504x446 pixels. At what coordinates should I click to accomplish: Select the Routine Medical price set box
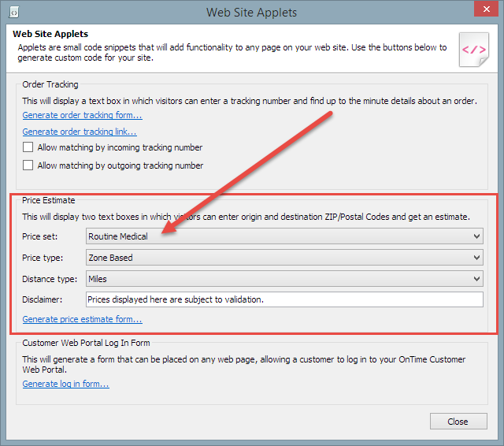click(x=284, y=236)
